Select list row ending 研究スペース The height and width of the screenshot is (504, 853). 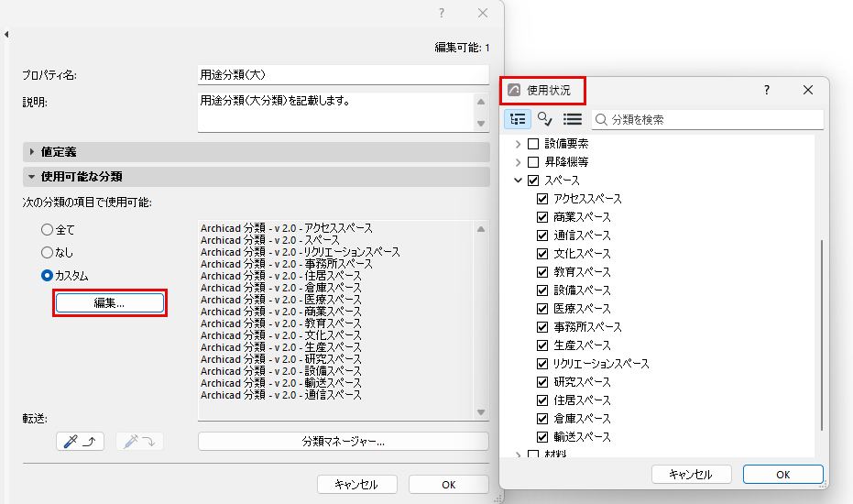[x=280, y=359]
